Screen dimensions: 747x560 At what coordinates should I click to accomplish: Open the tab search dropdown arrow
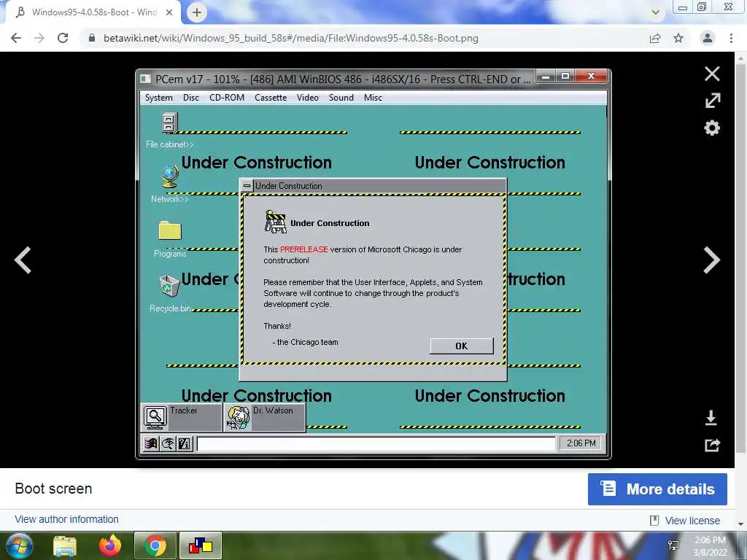(x=656, y=12)
